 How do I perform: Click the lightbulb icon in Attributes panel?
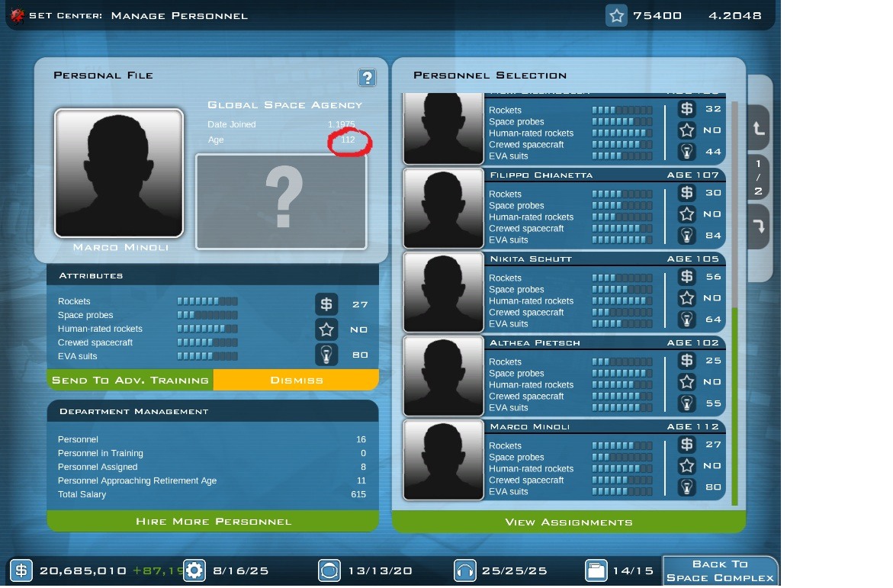326,355
